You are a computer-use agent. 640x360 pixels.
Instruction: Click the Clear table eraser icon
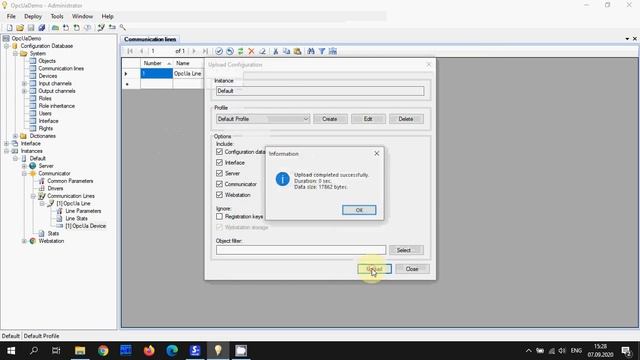[x=262, y=51]
